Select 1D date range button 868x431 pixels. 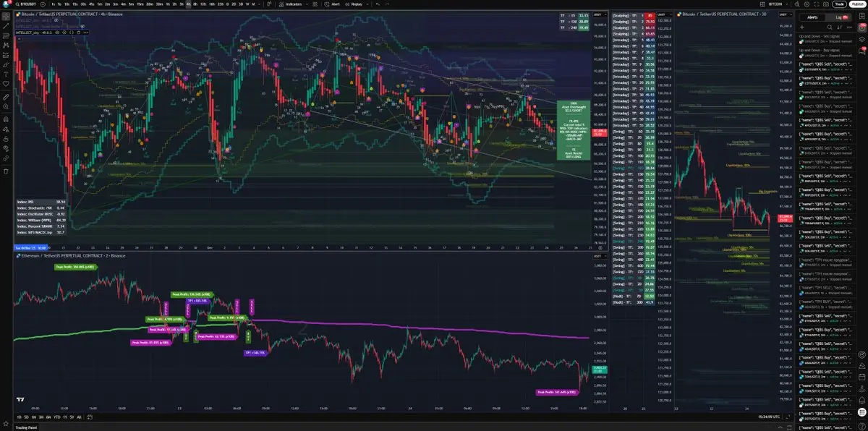(19, 417)
